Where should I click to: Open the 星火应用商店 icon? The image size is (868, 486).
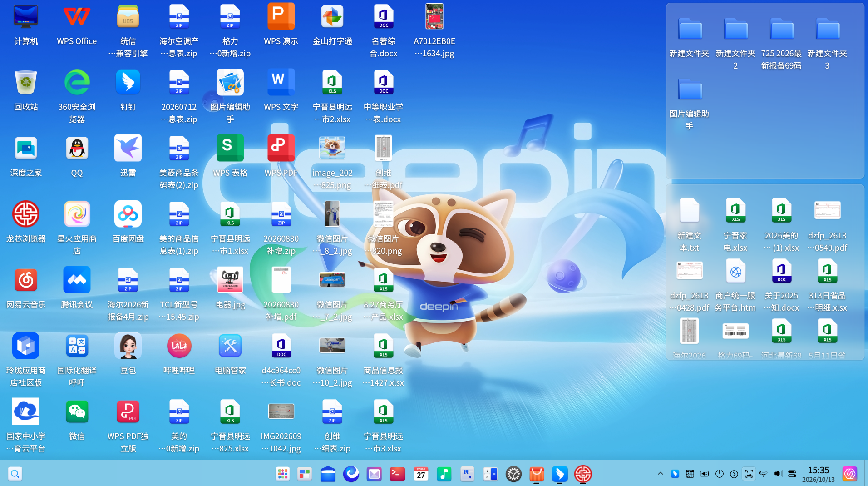(x=77, y=214)
